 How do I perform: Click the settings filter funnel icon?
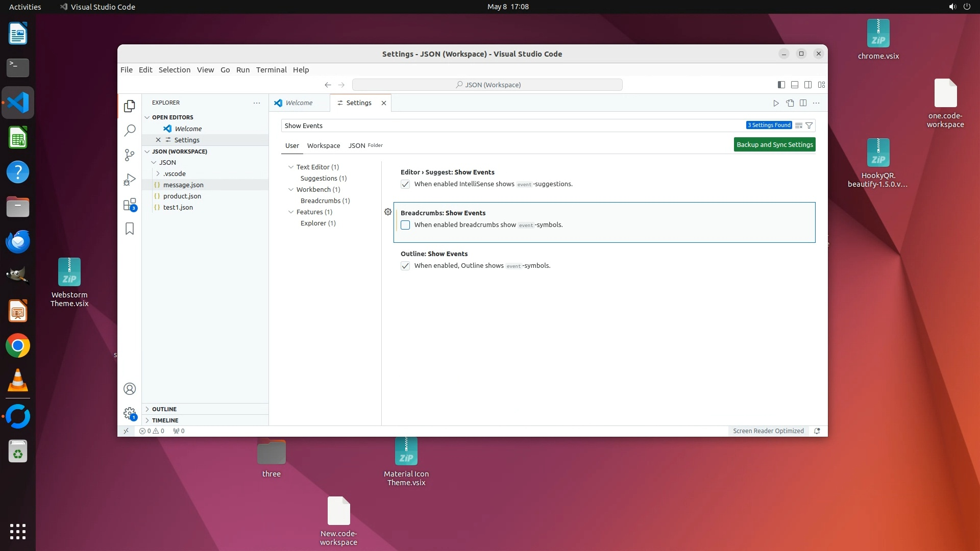point(809,126)
